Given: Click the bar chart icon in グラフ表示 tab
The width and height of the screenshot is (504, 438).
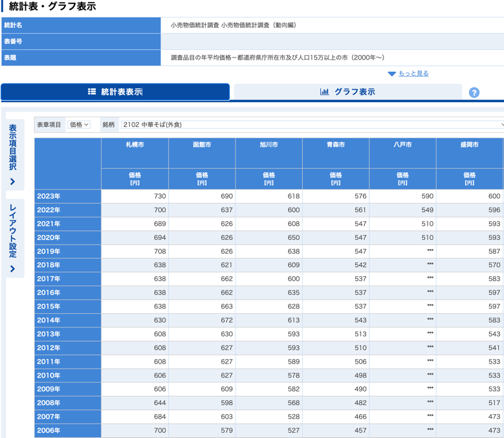Looking at the screenshot, I should click(x=324, y=92).
